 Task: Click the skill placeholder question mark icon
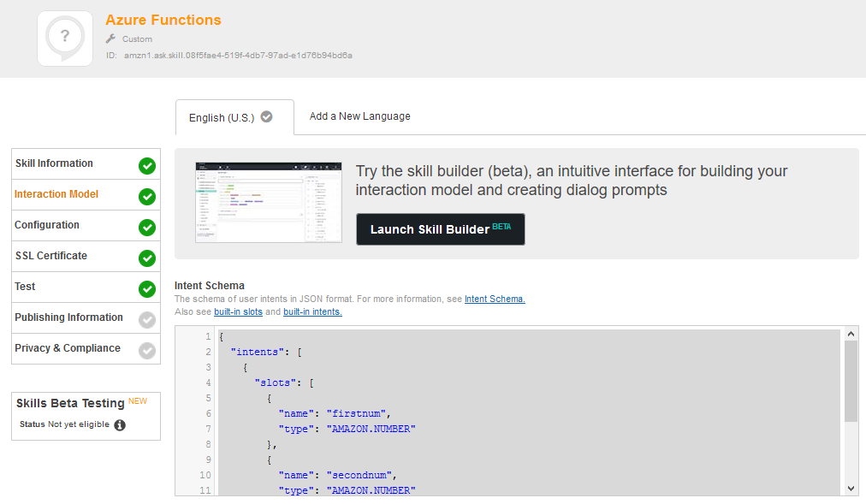coord(65,39)
